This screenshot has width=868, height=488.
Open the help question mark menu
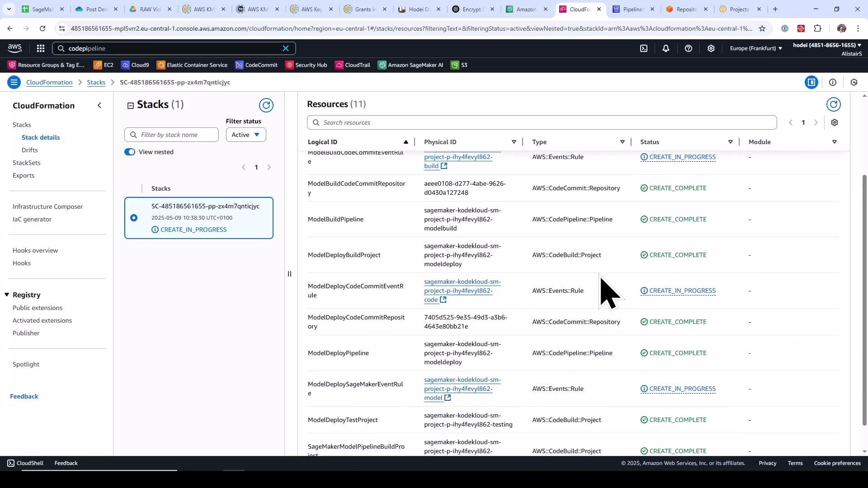(689, 48)
